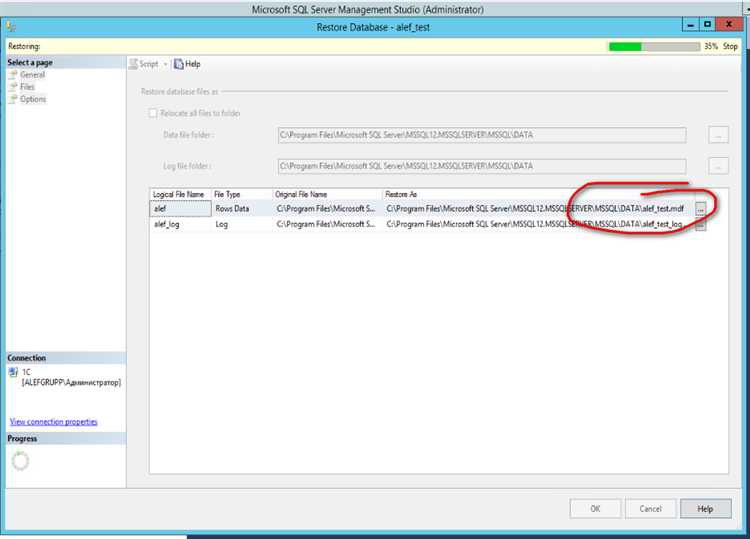This screenshot has height=539, width=750.
Task: Browse for the Data file folder
Action: coord(718,135)
